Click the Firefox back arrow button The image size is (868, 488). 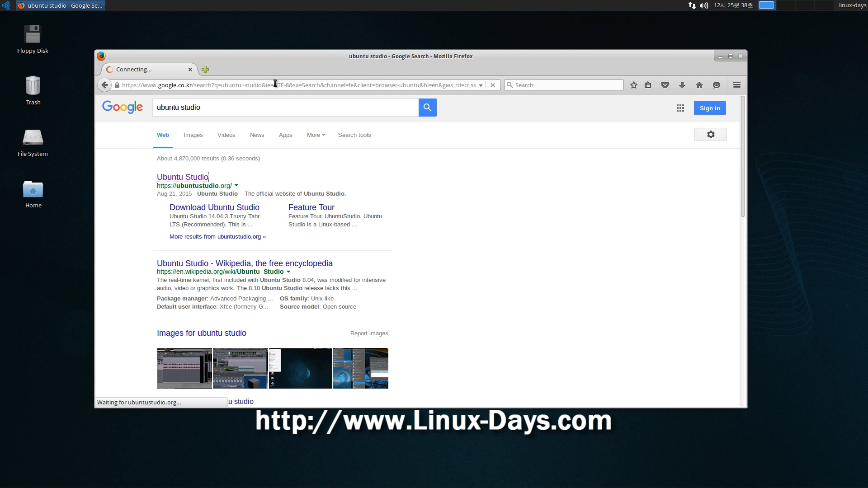[104, 85]
